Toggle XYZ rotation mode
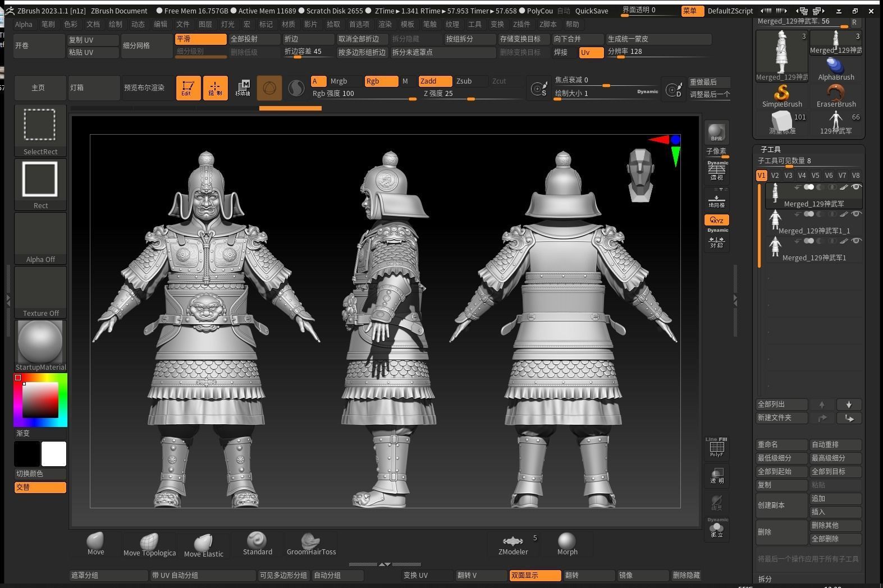Image resolution: width=883 pixels, height=588 pixels. tap(717, 220)
